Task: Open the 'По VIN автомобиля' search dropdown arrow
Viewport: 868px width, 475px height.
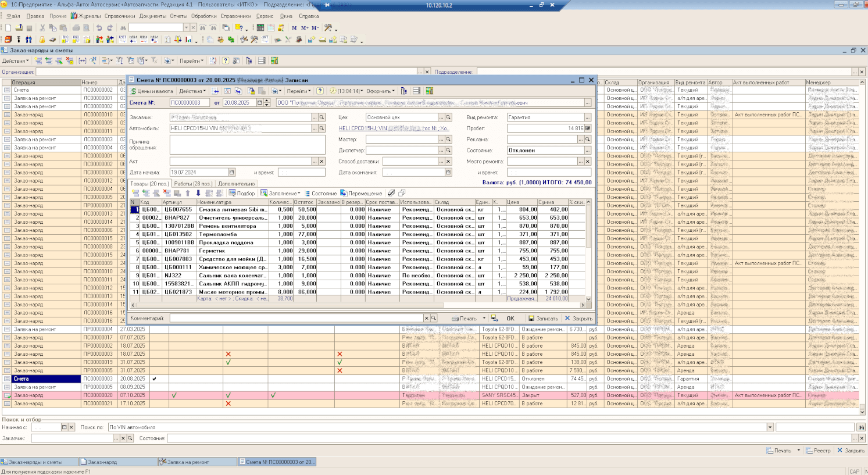Action: [x=770, y=427]
